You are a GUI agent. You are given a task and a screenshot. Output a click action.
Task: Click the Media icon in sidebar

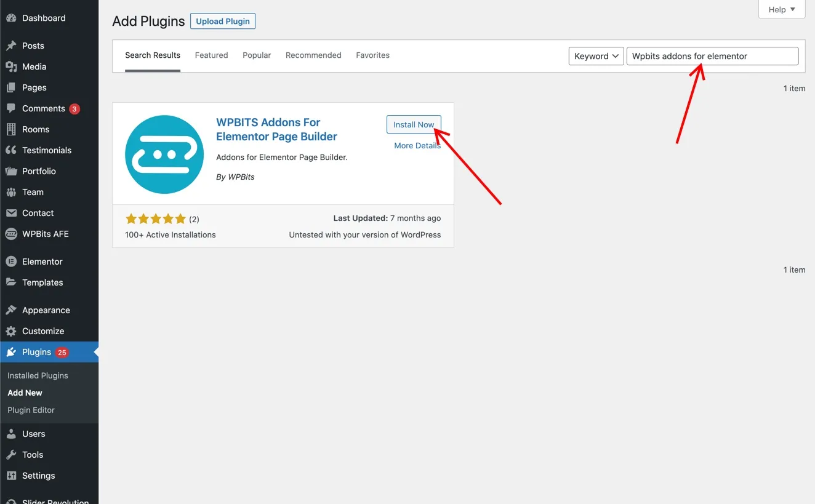point(11,66)
